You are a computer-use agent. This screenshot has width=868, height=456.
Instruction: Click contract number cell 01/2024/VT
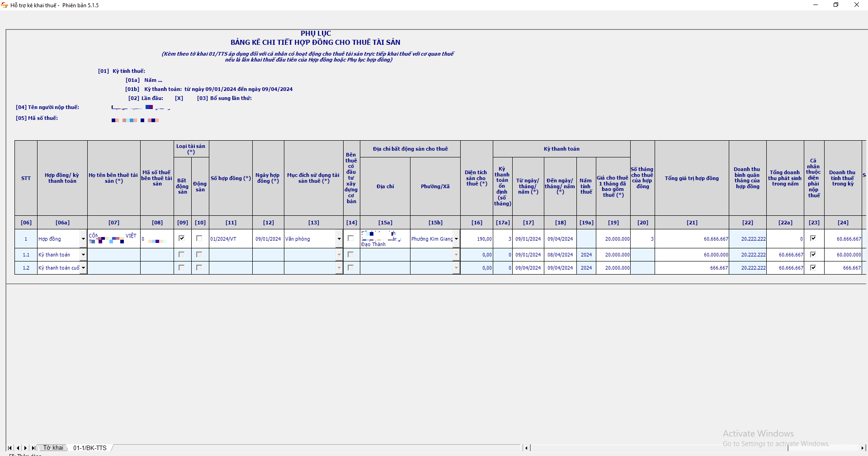[x=231, y=239]
